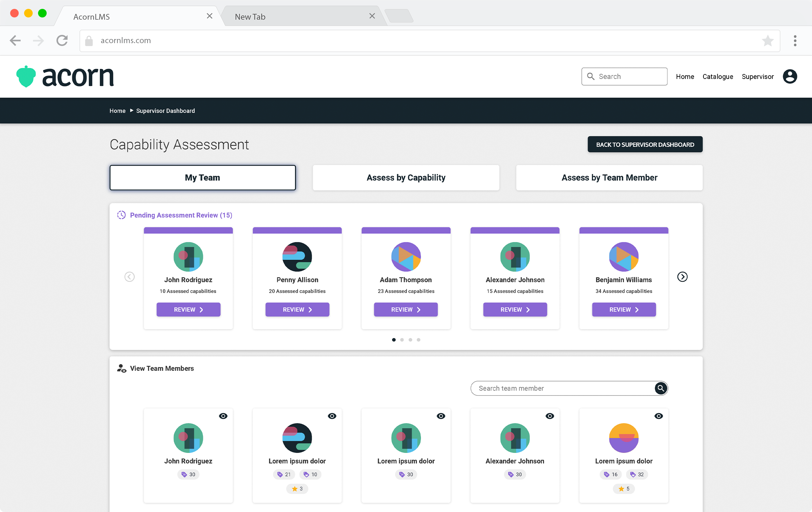This screenshot has width=812, height=512.
Task: Click the team member search magnifier button
Action: [660, 388]
